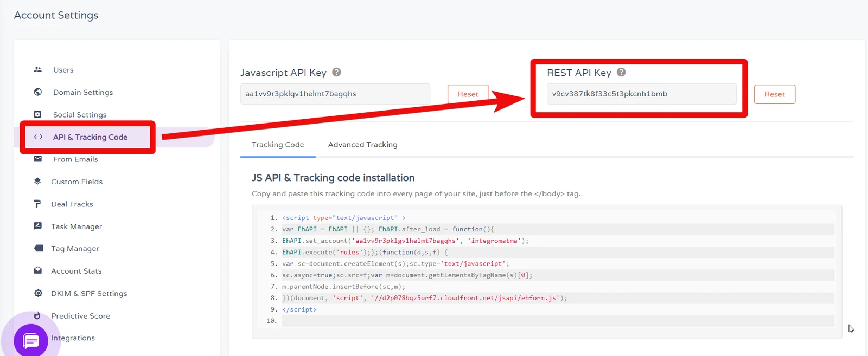Click the REST API Key field
The image size is (868, 356).
642,94
